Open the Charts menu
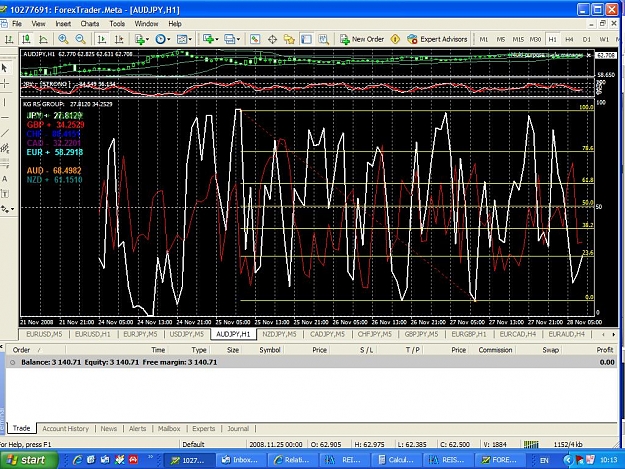This screenshot has width=625, height=469. click(90, 24)
